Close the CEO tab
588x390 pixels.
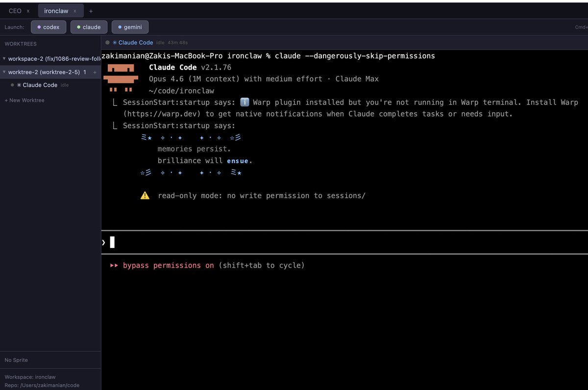pyautogui.click(x=28, y=11)
